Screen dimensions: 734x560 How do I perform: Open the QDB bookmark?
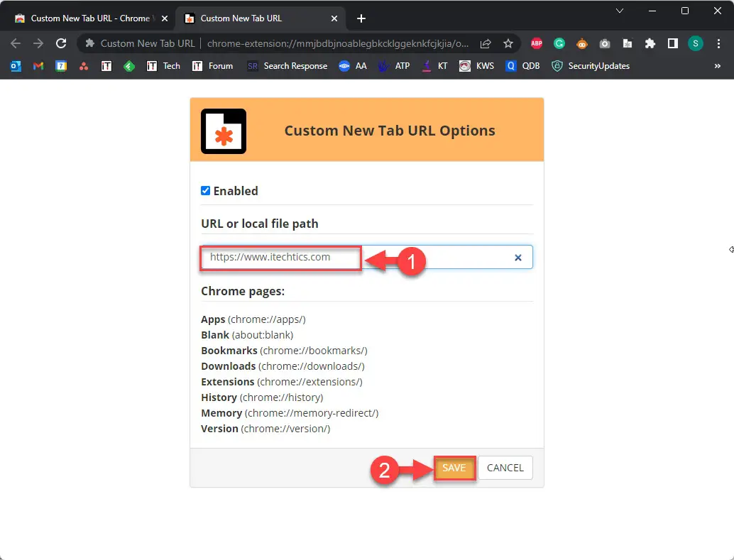[x=522, y=66]
